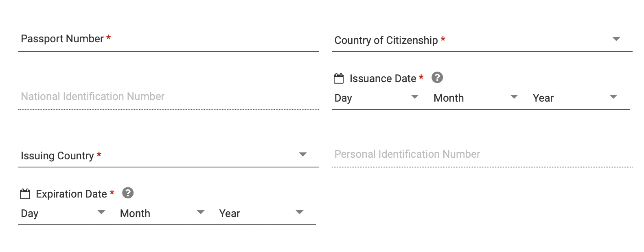Open the Issuing Country selector

coord(169,156)
